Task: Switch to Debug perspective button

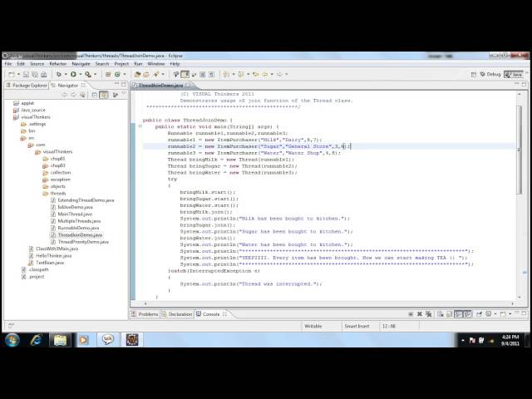Action: [x=490, y=74]
